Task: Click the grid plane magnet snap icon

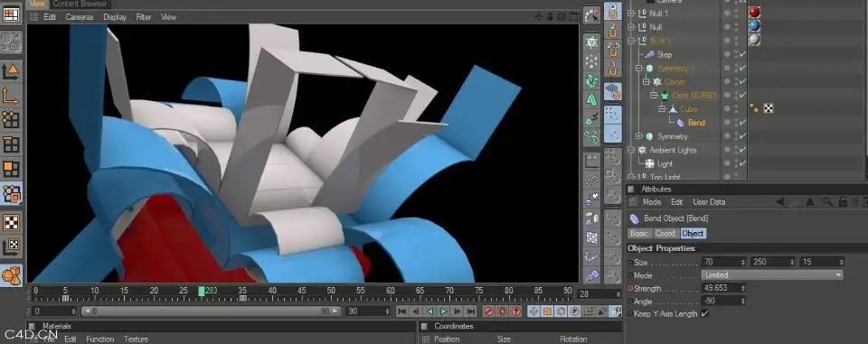Action: [x=613, y=90]
